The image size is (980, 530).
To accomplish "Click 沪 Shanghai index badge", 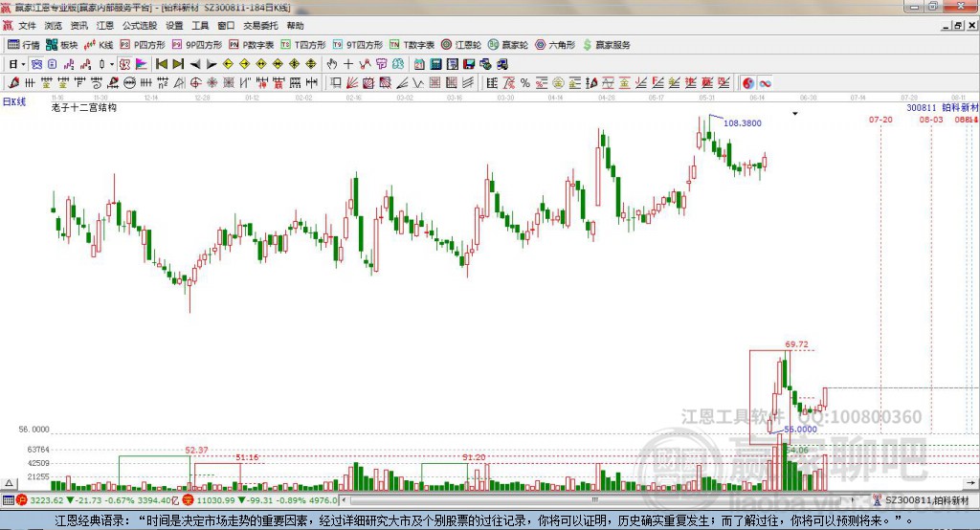I will click(x=22, y=500).
